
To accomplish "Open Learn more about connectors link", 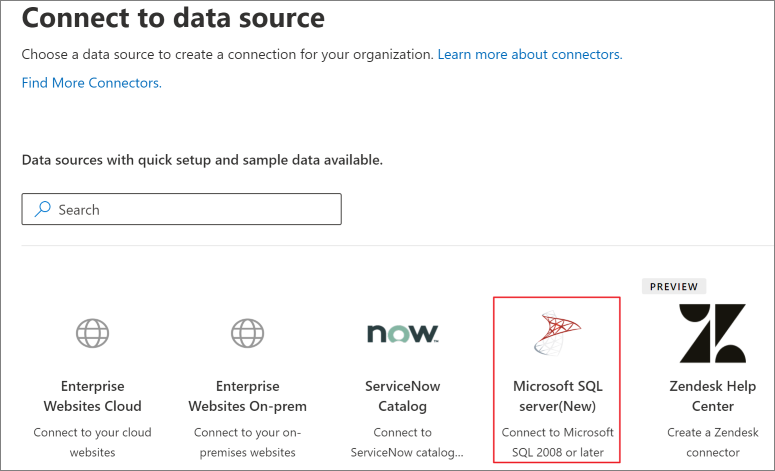I will point(530,54).
